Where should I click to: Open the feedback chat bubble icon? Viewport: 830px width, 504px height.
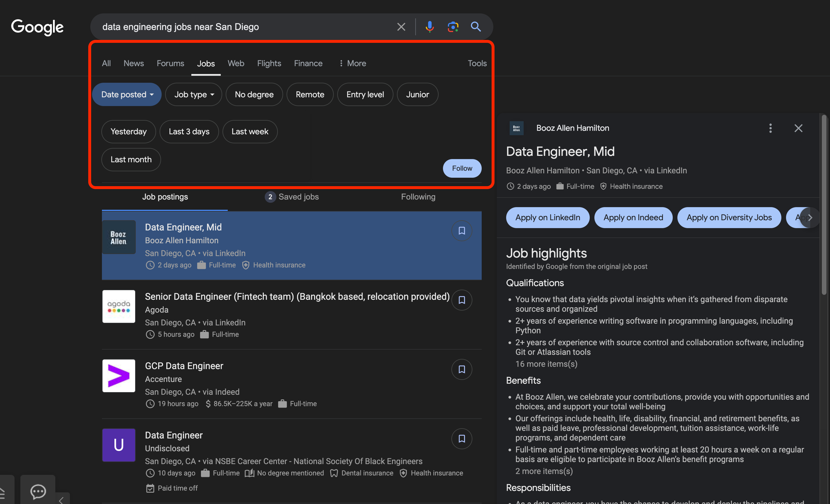click(x=38, y=491)
